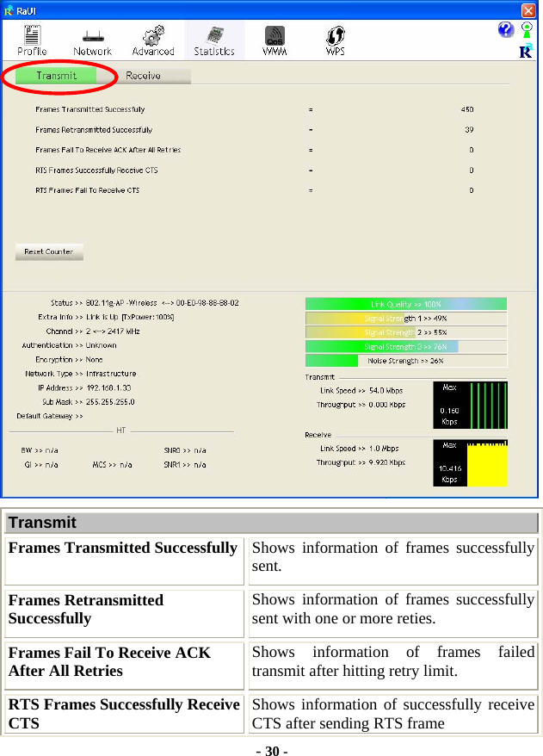Click the Signal Strength 1 49% bar
The height and width of the screenshot is (756, 543).
(405, 319)
